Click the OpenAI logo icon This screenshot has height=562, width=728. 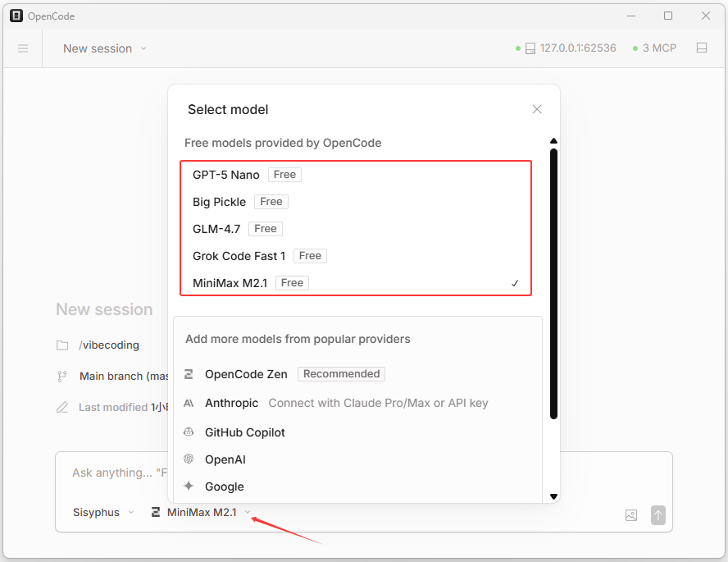189,459
